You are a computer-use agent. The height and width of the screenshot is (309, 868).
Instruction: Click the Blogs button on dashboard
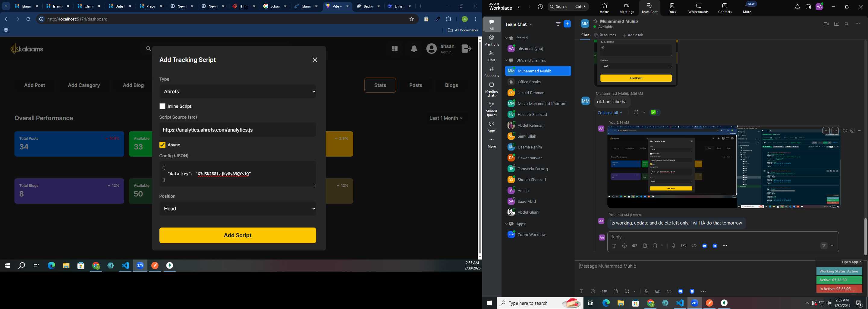click(x=451, y=85)
